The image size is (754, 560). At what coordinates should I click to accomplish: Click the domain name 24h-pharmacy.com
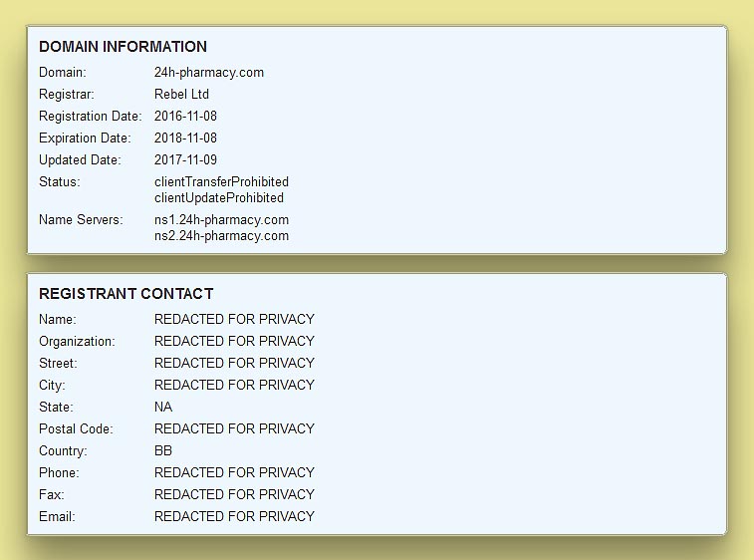(209, 73)
